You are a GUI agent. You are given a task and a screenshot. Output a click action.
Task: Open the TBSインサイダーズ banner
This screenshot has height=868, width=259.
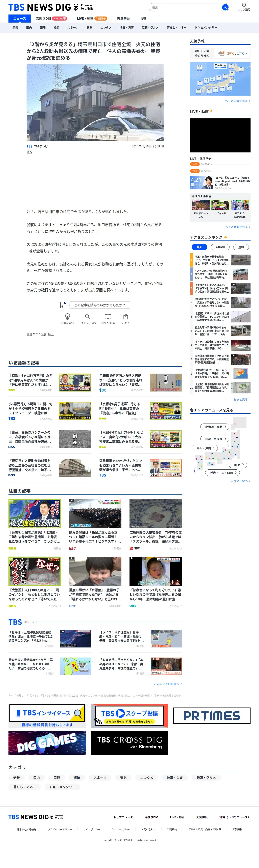[x=47, y=715]
